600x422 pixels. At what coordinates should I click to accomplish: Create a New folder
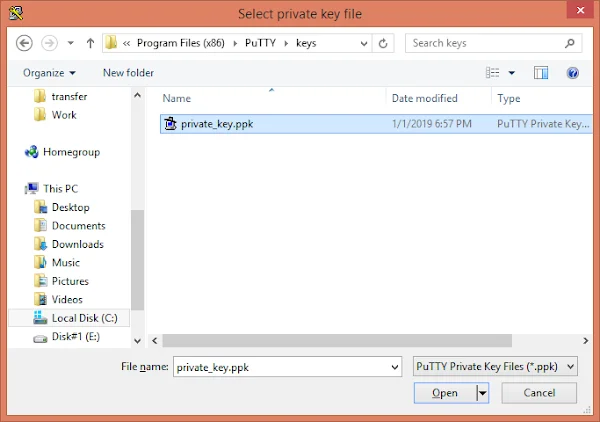(x=128, y=73)
